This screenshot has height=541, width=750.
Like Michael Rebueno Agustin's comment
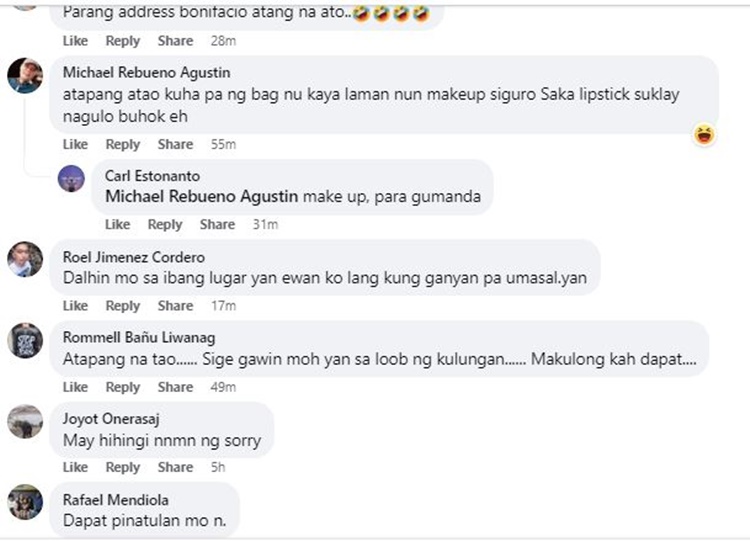pos(75,145)
